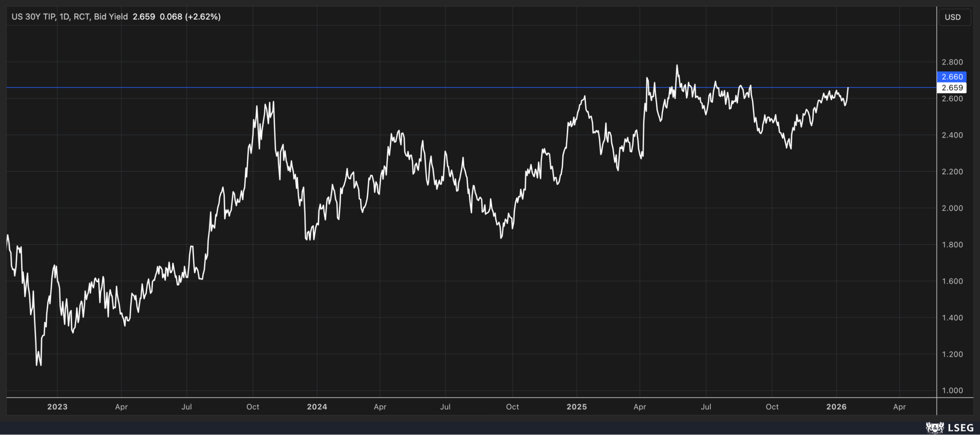The image size is (980, 435).
Task: Select the 2026 year label on time axis
Action: pyautogui.click(x=836, y=407)
